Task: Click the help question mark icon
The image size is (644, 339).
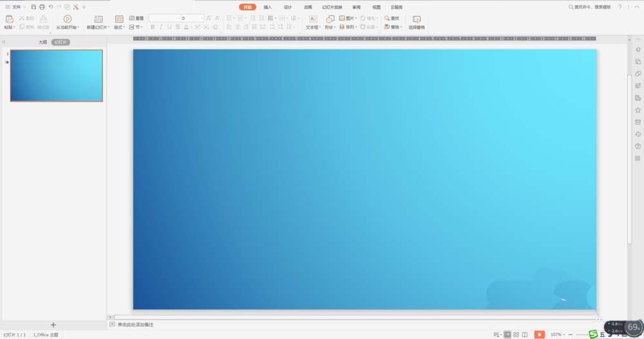Action: pos(620,7)
